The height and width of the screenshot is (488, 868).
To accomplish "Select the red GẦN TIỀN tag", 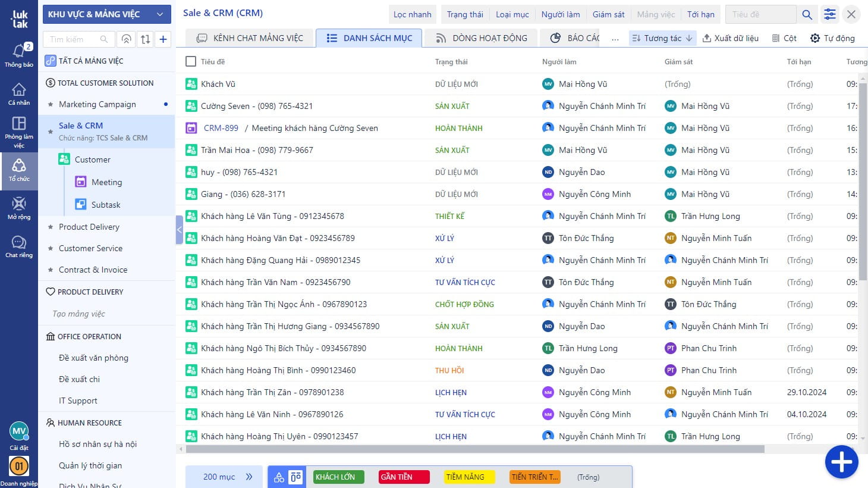I will [x=404, y=477].
